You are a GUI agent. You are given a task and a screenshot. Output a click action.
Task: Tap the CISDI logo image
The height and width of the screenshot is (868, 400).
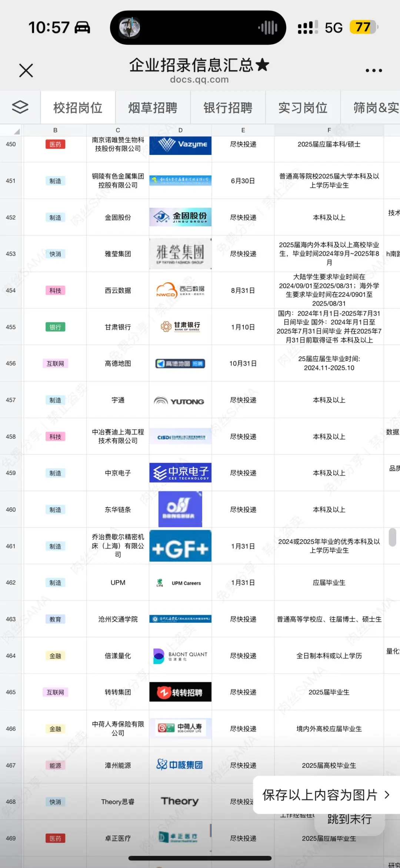pyautogui.click(x=180, y=437)
